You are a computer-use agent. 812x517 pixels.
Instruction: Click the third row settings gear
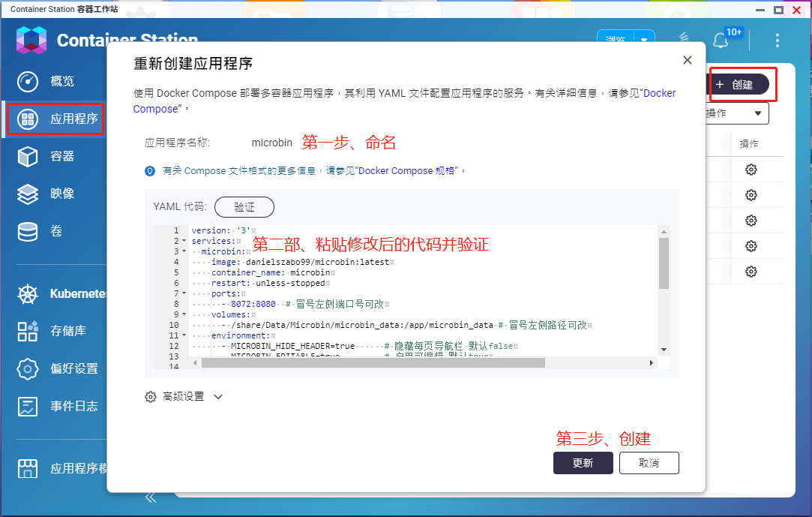751,221
